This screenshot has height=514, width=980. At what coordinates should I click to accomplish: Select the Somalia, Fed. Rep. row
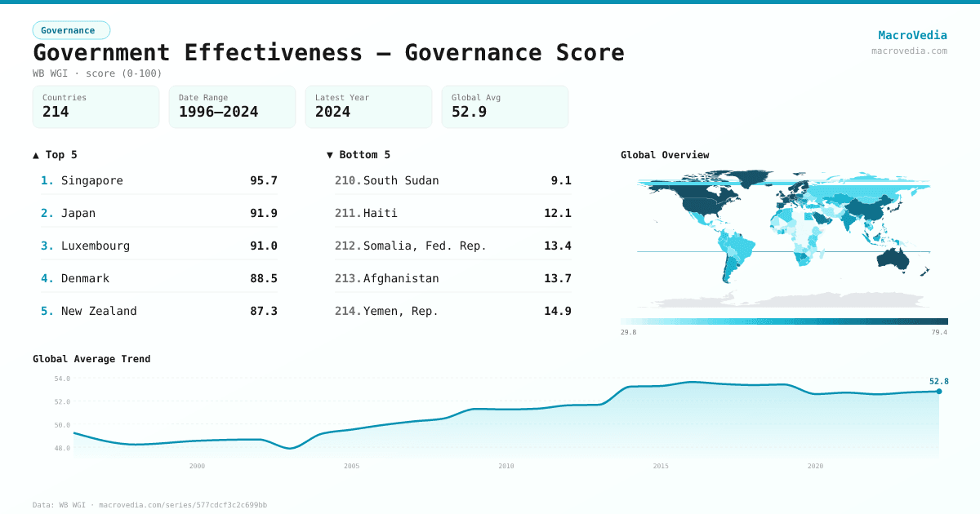pyautogui.click(x=453, y=246)
